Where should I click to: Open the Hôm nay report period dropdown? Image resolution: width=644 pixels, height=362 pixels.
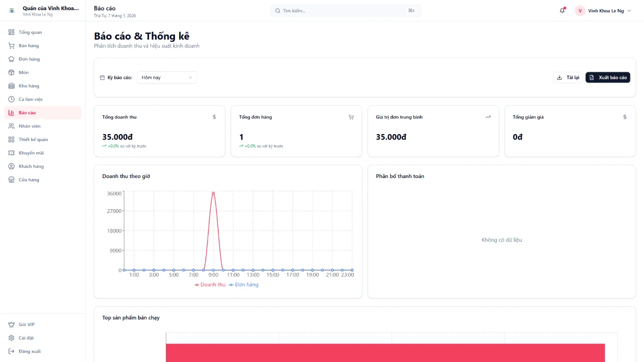click(x=166, y=77)
